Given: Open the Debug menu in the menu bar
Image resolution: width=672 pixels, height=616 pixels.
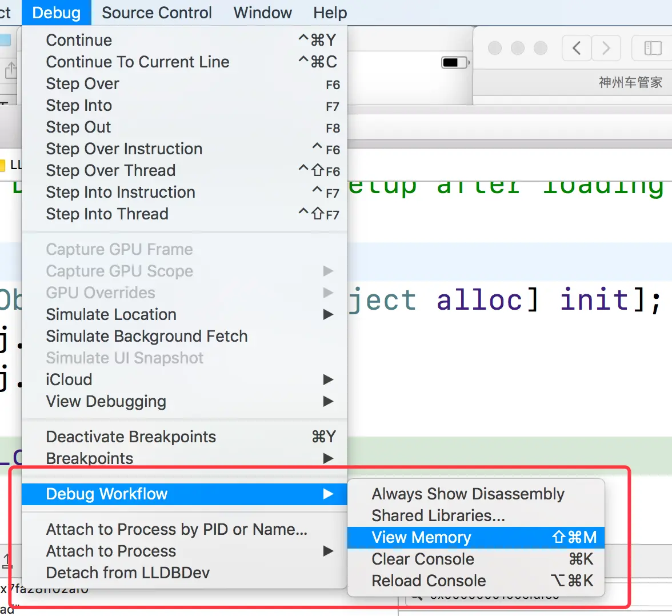Looking at the screenshot, I should tap(56, 13).
